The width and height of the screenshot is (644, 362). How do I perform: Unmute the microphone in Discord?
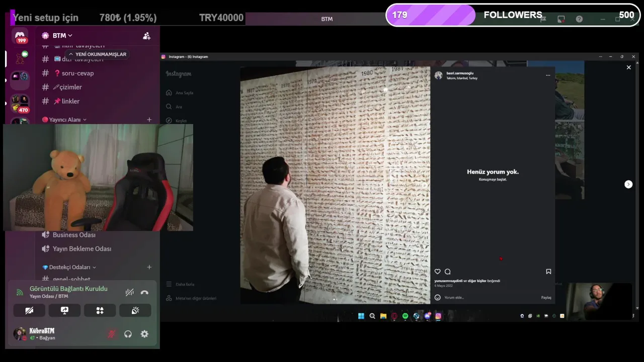(112, 334)
